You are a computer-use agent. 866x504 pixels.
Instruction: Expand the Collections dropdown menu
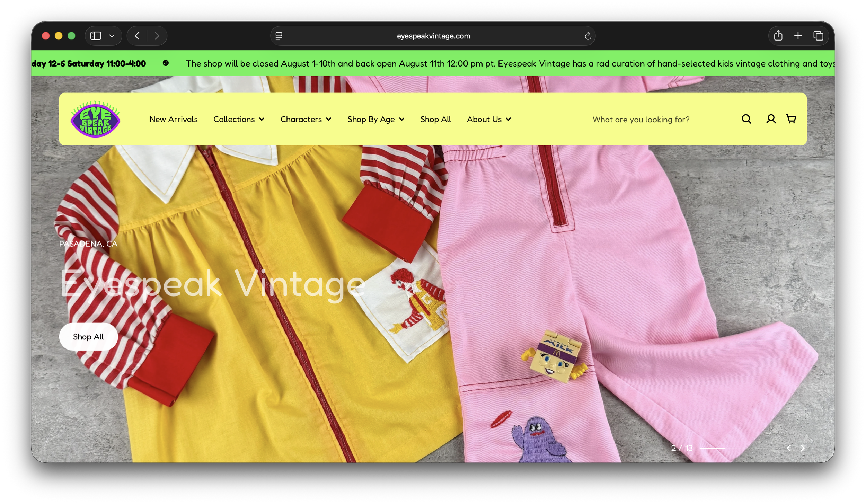pos(239,119)
